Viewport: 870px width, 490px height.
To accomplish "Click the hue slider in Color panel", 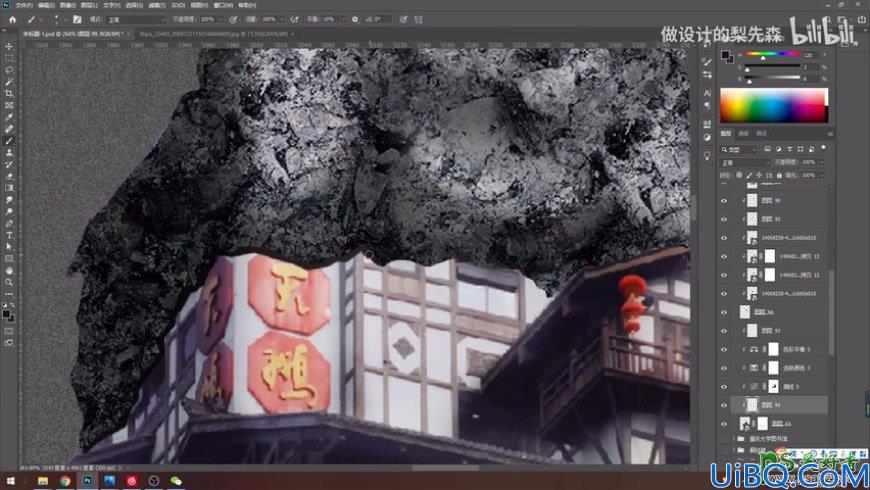I will 772,55.
